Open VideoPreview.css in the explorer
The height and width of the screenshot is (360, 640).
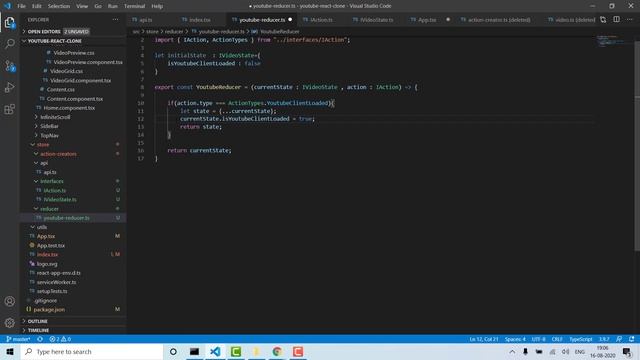pos(73,53)
